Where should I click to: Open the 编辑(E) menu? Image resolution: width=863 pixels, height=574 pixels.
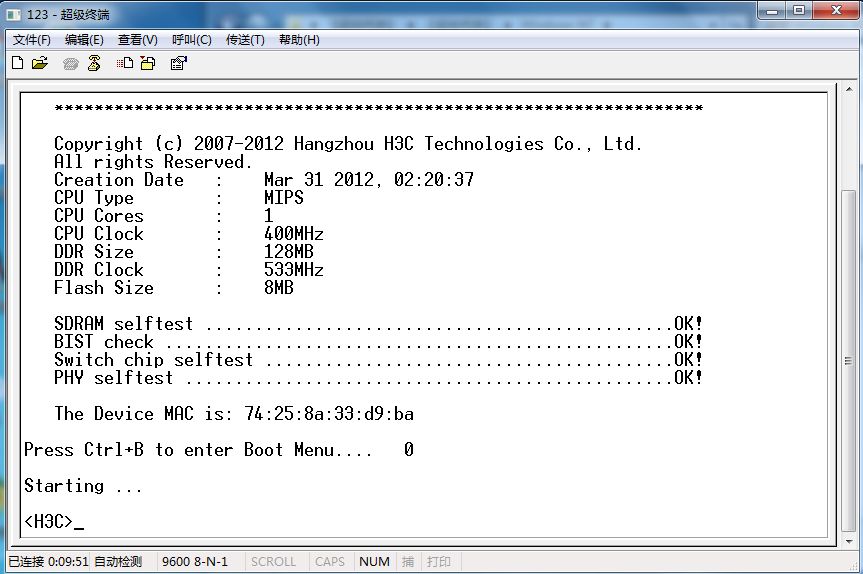coord(84,40)
